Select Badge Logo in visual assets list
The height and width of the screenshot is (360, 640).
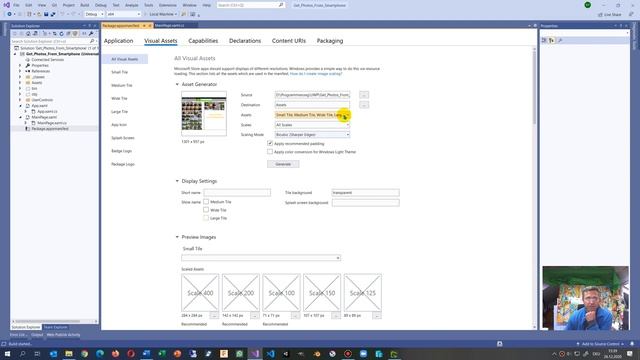click(x=121, y=151)
